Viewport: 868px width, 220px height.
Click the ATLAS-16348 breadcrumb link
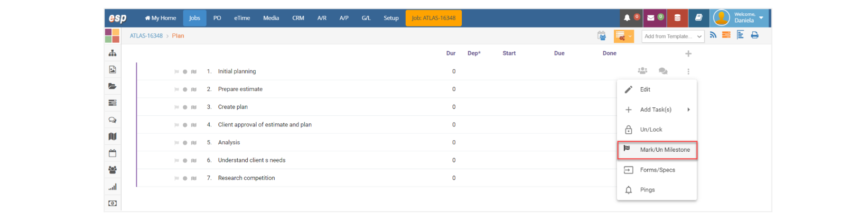coord(146,36)
